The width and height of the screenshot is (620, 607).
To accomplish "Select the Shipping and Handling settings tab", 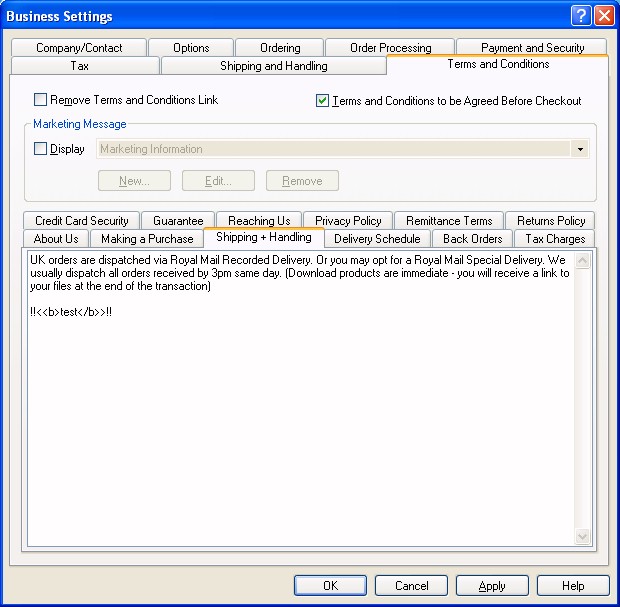I will [273, 66].
